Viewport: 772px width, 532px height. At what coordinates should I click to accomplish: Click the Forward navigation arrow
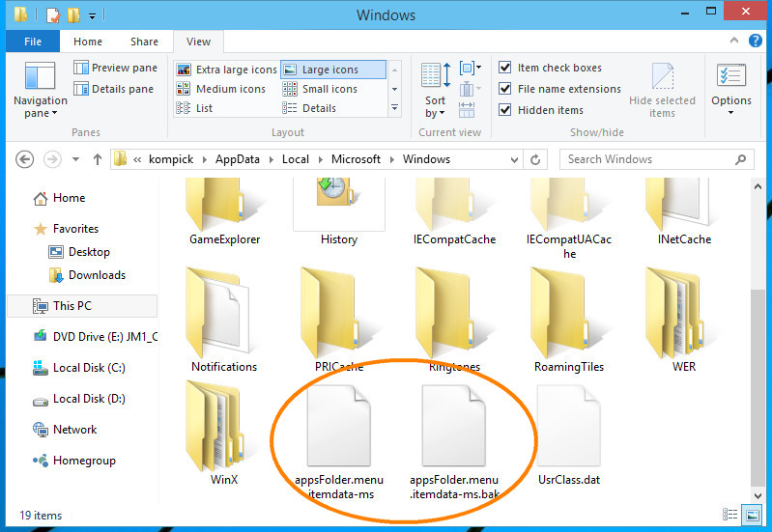coord(53,159)
